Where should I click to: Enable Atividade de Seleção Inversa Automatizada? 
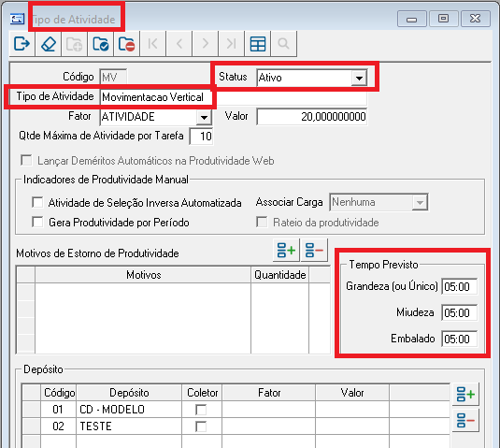(37, 202)
